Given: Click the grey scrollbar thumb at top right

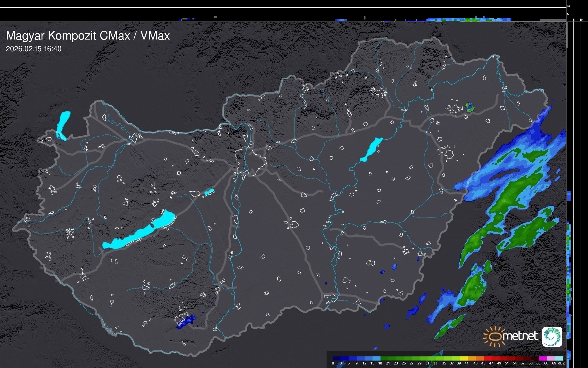Looking at the screenshot, I should (x=567, y=35).
